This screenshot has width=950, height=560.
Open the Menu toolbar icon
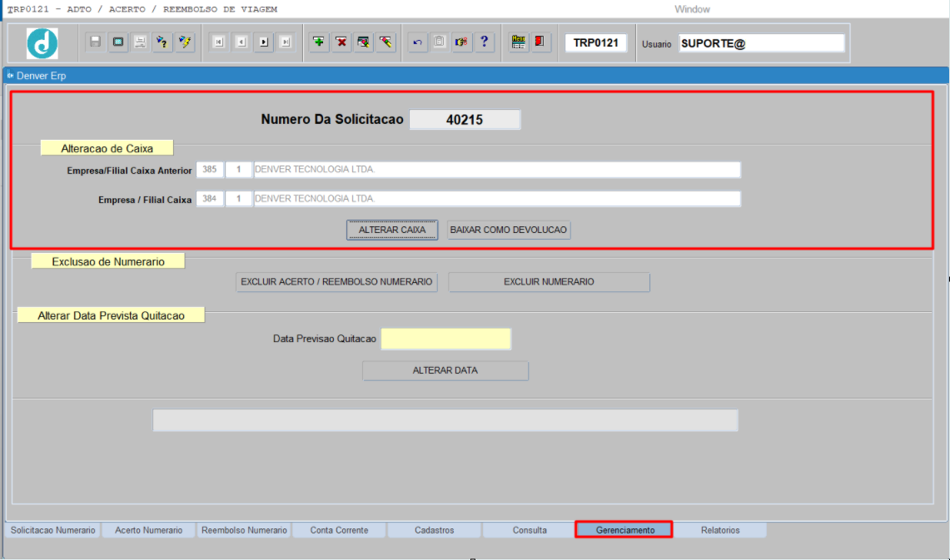click(x=519, y=42)
